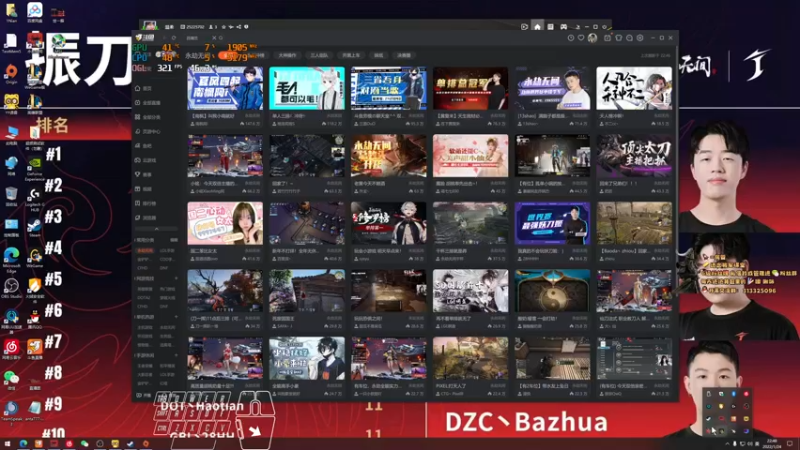Open settings gear in Douyu title bar
Viewport: 800px width, 450px height.
pyautogui.click(x=640, y=38)
